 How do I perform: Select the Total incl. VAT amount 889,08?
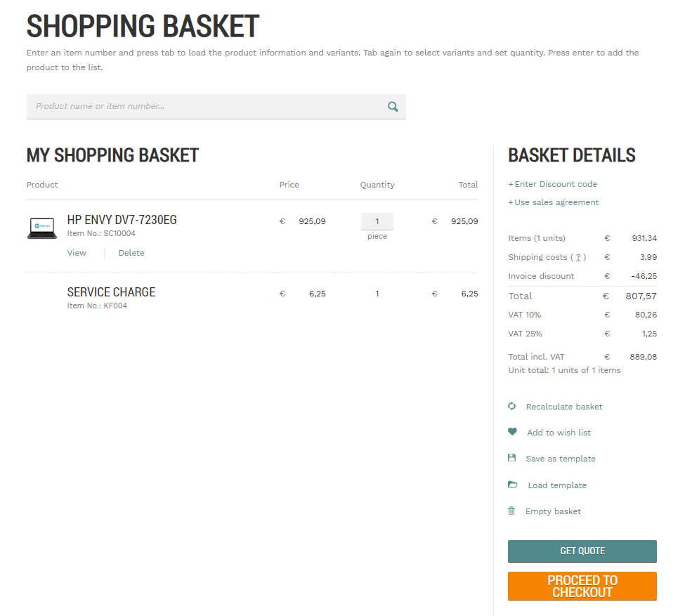pyautogui.click(x=643, y=357)
